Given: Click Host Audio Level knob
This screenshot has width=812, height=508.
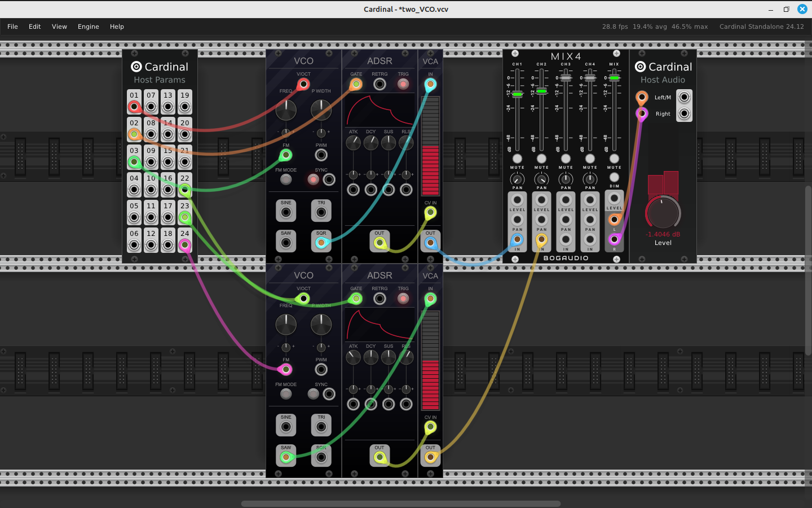Looking at the screenshot, I should coord(663,213).
